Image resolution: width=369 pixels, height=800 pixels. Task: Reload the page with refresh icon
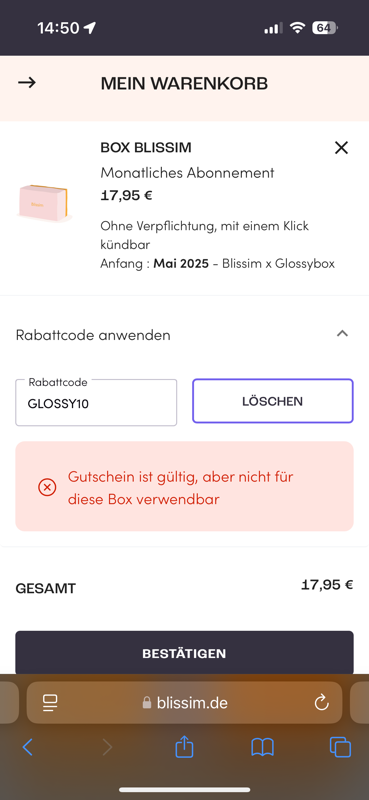[x=321, y=703]
